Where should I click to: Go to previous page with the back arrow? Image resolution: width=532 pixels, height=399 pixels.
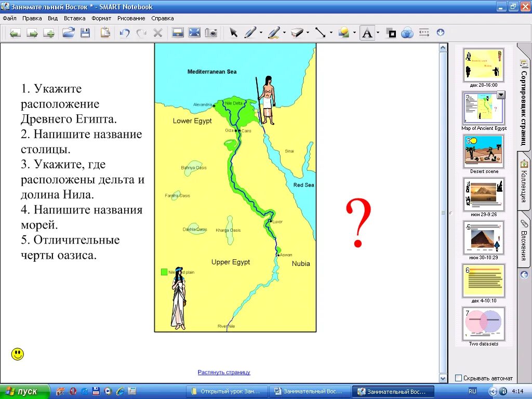tap(15, 33)
